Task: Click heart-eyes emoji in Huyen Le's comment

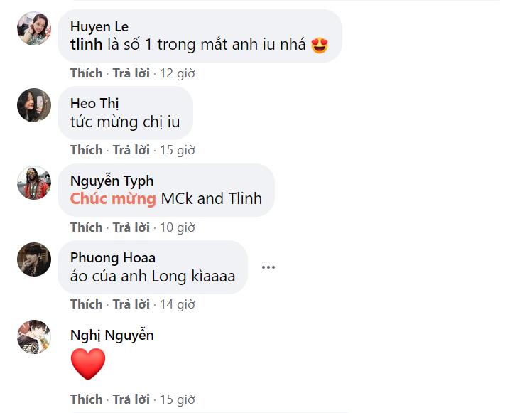Action: pos(320,45)
